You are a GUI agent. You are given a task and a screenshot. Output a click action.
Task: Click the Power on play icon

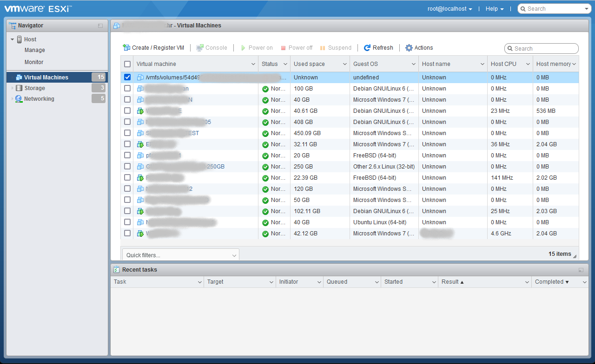point(243,48)
